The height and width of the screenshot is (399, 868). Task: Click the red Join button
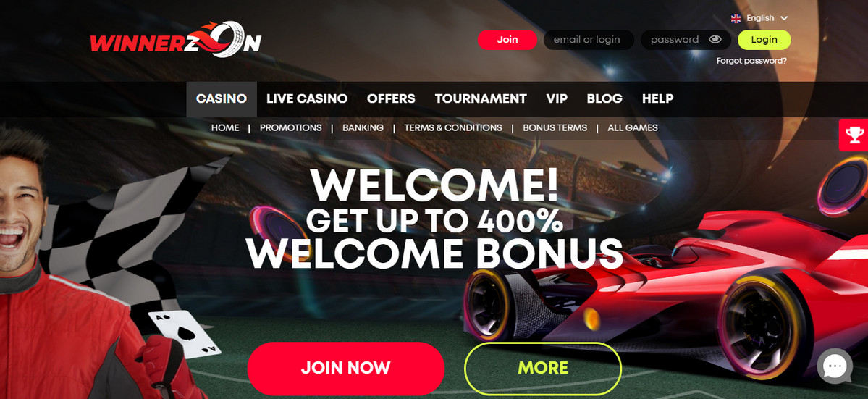507,40
